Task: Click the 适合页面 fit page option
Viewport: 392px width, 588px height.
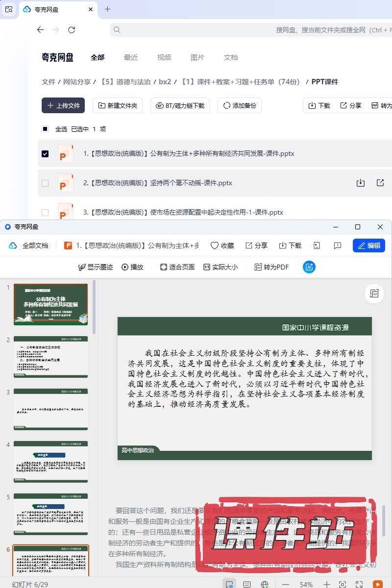Action: coord(177,267)
